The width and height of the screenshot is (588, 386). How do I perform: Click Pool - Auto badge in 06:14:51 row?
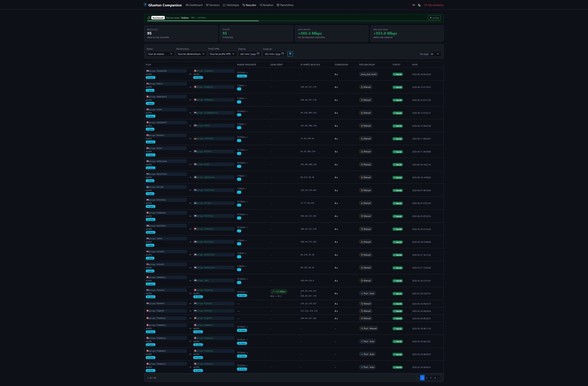(x=367, y=341)
